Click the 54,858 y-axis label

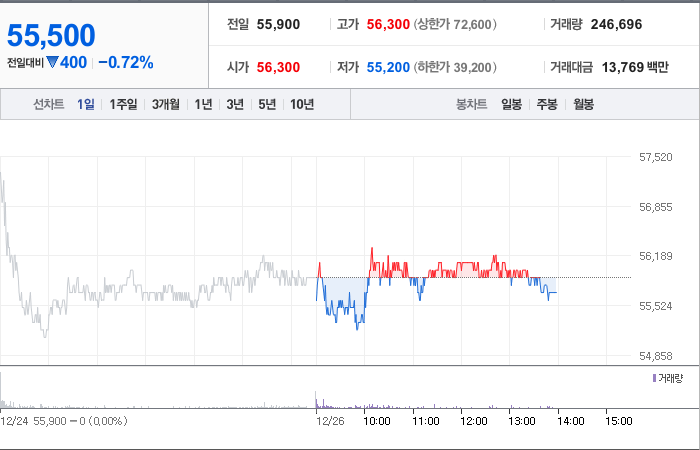[x=655, y=356]
